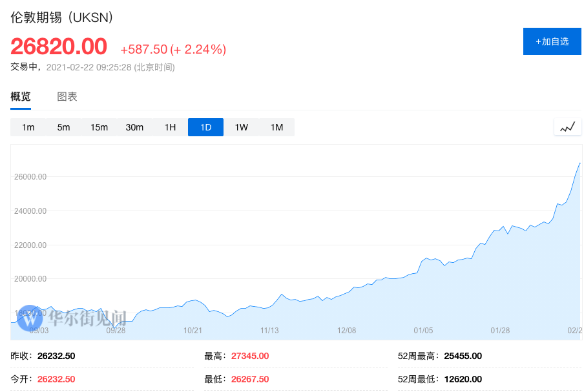Click the 伦敦期锡 (UKSN) title
The width and height of the screenshot is (584, 392).
pyautogui.click(x=62, y=17)
